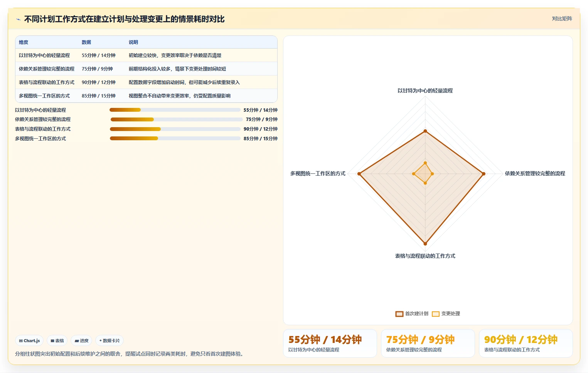Select table row 依赖关系管理较完整的流程
The width and height of the screenshot is (588, 373).
click(x=146, y=69)
